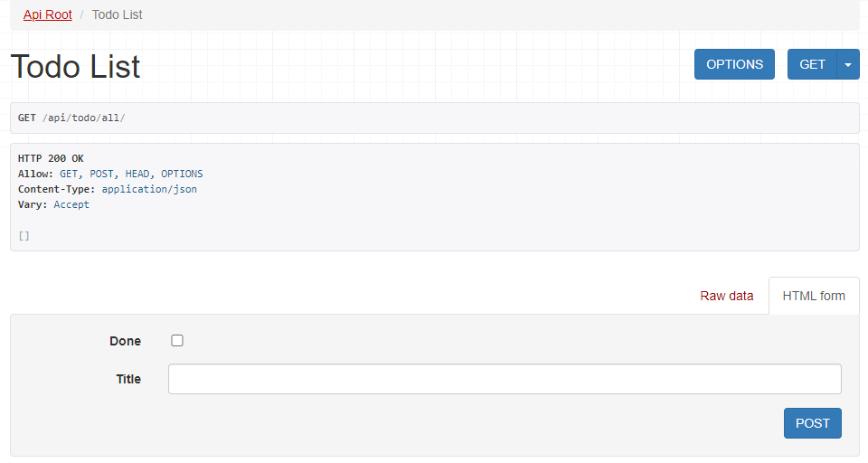The image size is (868, 463).
Task: Click the Title field label
Action: point(128,380)
